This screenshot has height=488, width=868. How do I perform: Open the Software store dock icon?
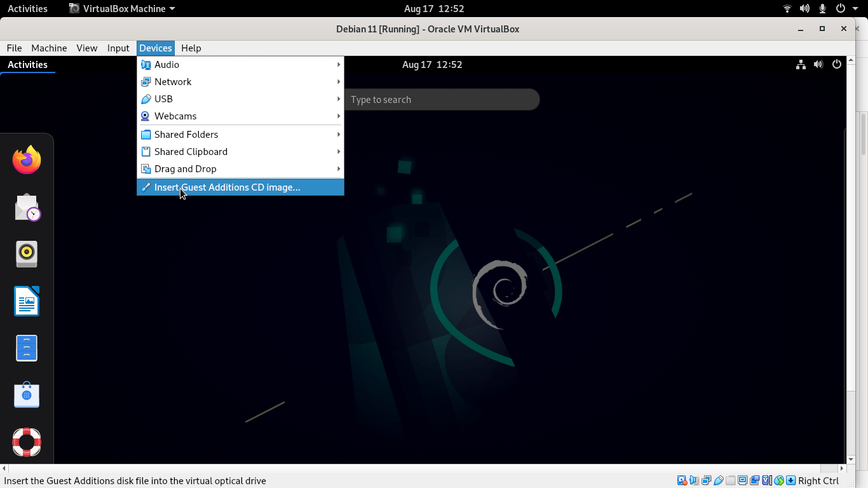[x=27, y=395]
